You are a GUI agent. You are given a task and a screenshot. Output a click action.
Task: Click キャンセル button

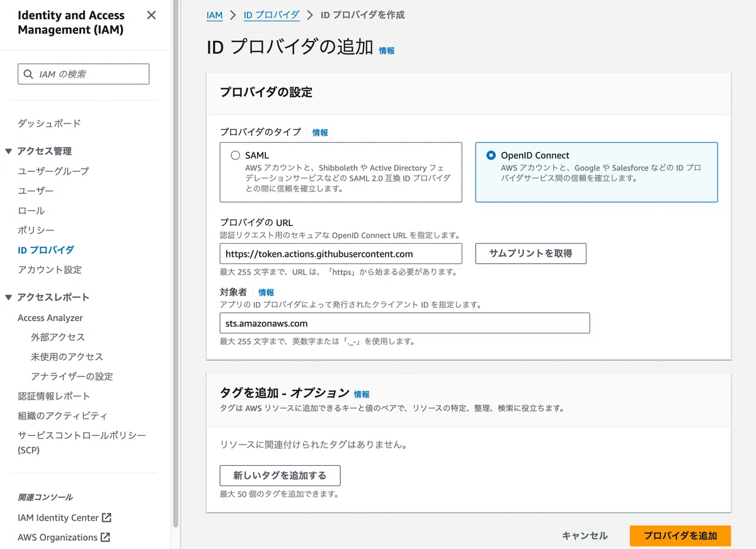click(585, 536)
